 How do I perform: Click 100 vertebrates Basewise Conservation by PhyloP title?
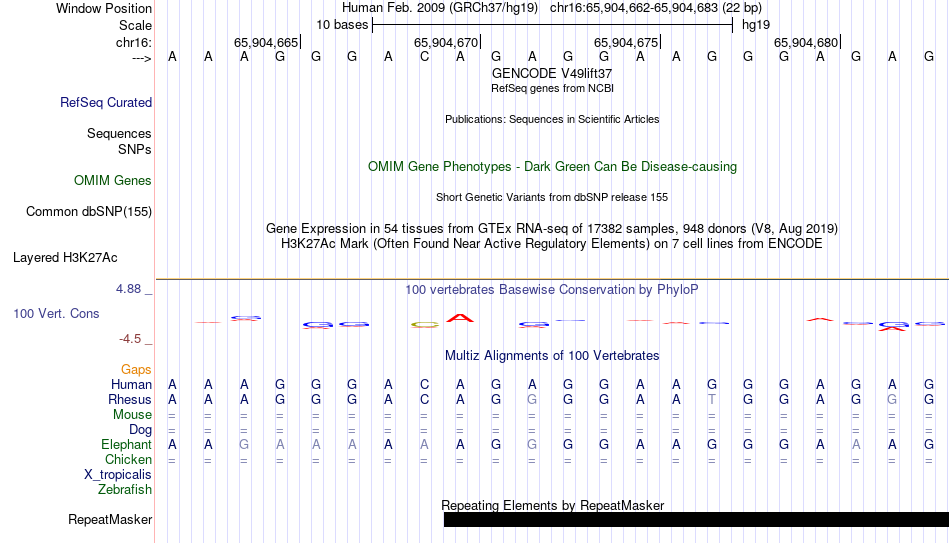point(552,290)
